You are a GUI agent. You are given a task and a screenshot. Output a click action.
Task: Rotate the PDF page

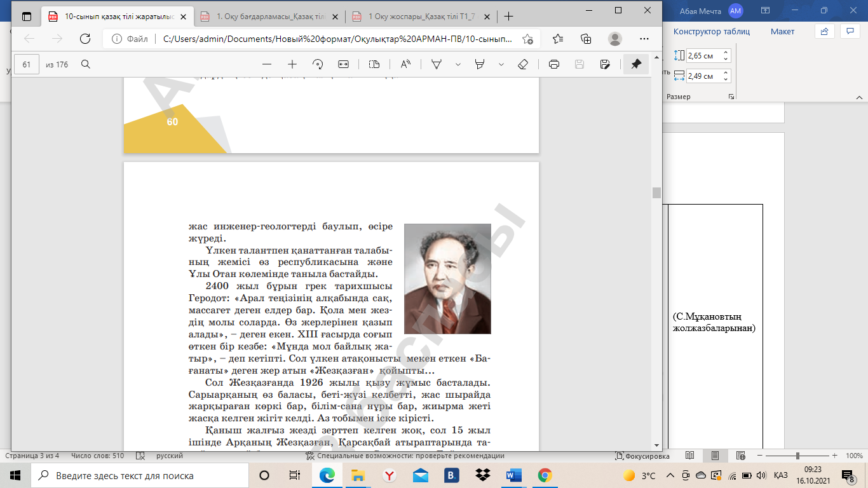point(318,64)
